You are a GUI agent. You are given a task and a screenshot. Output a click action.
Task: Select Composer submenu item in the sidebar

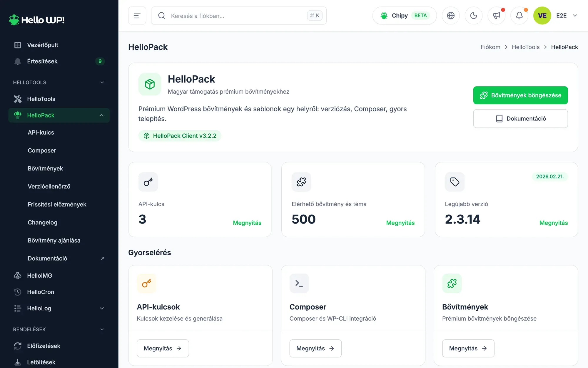pyautogui.click(x=42, y=150)
